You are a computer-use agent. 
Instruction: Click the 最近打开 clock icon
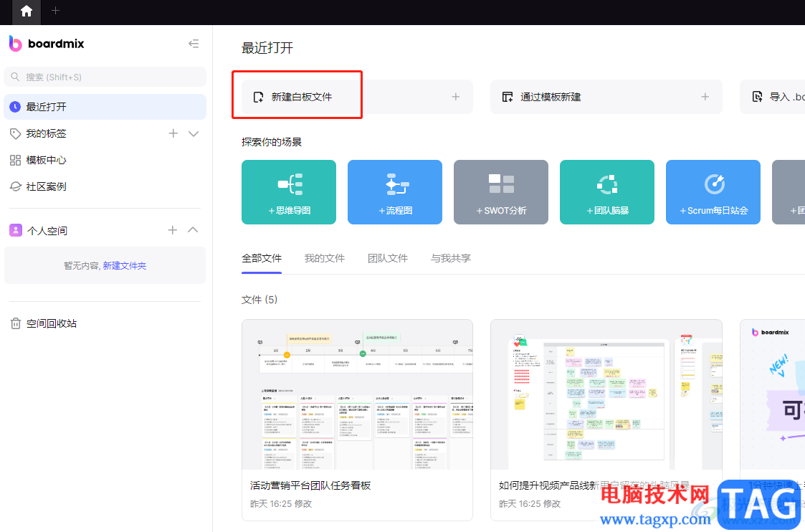tap(15, 107)
